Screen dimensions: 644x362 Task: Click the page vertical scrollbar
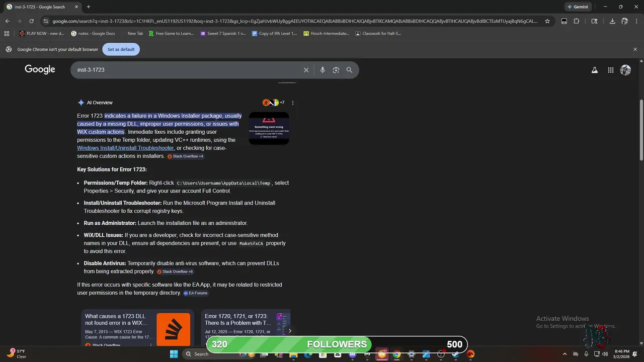pos(641,130)
